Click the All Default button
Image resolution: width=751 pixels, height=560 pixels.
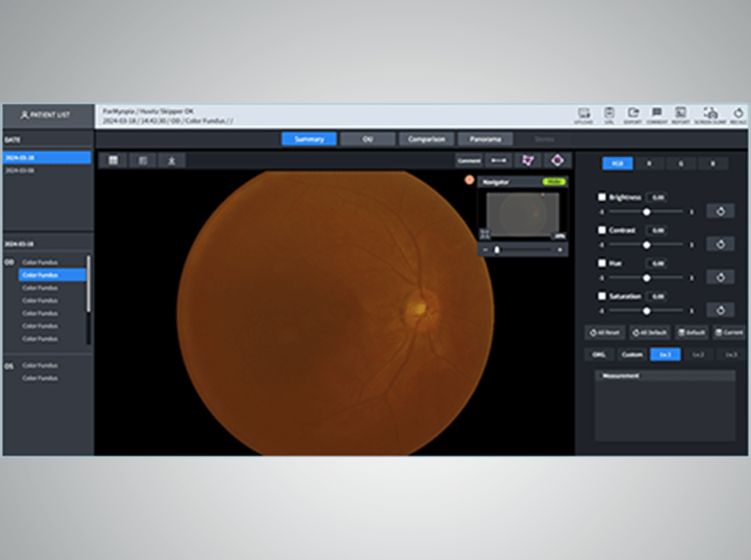[650, 333]
